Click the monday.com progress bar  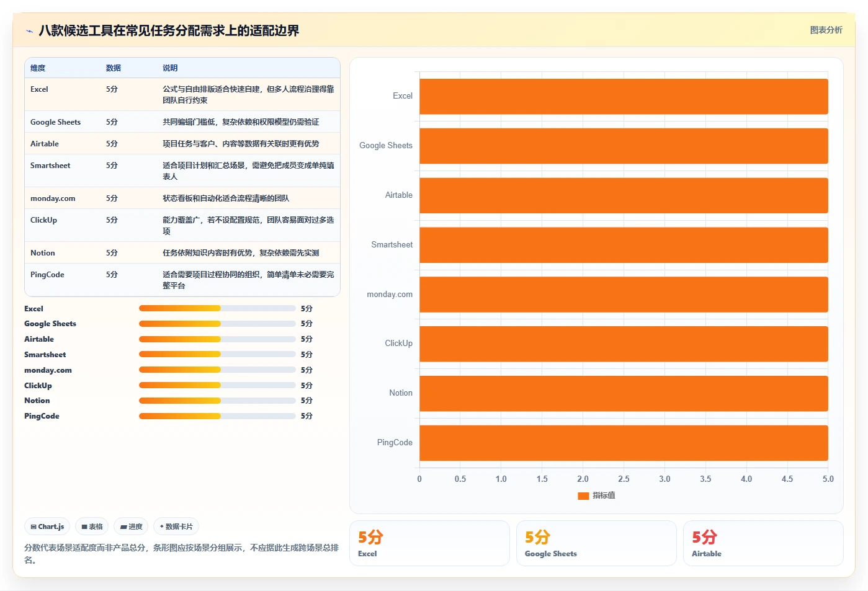point(217,370)
